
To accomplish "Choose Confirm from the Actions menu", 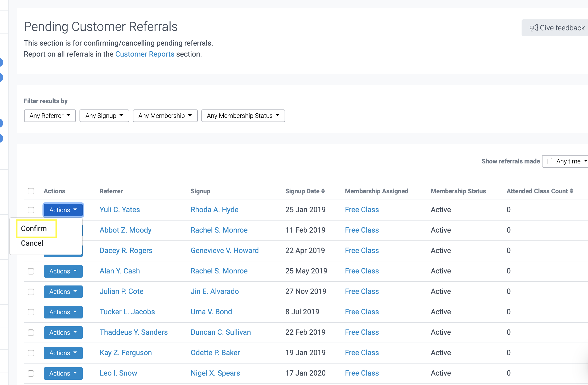I will coord(34,228).
